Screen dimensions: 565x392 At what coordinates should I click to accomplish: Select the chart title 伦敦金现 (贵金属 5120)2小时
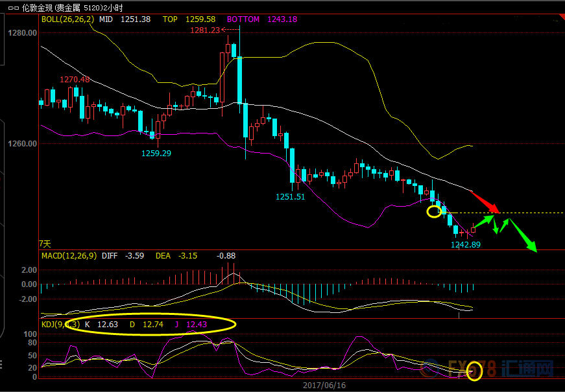click(x=72, y=8)
